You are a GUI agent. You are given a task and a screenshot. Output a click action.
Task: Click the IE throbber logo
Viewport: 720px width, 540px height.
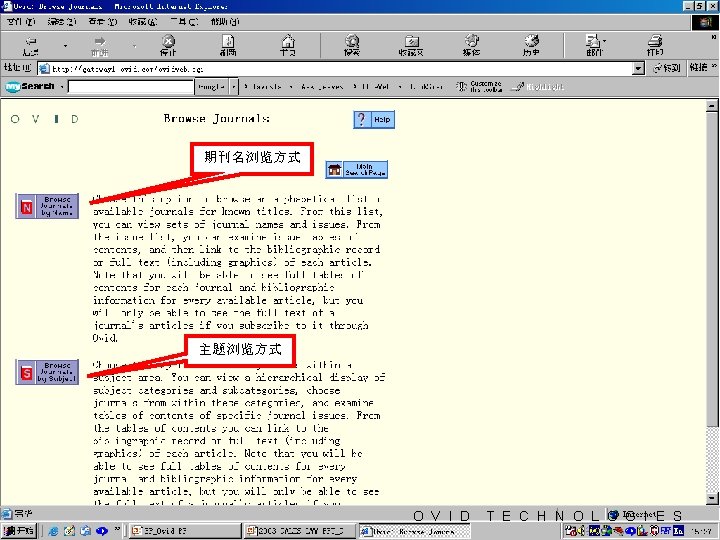(x=705, y=22)
